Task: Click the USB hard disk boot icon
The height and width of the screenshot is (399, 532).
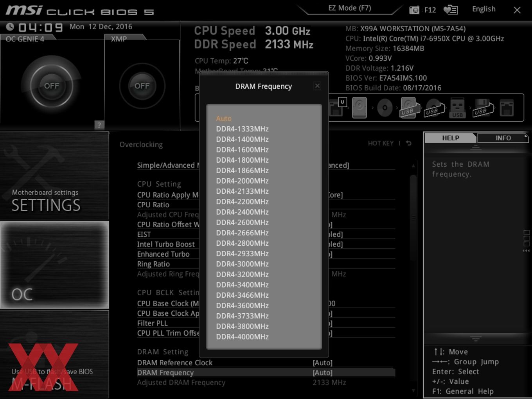Action: (x=410, y=108)
